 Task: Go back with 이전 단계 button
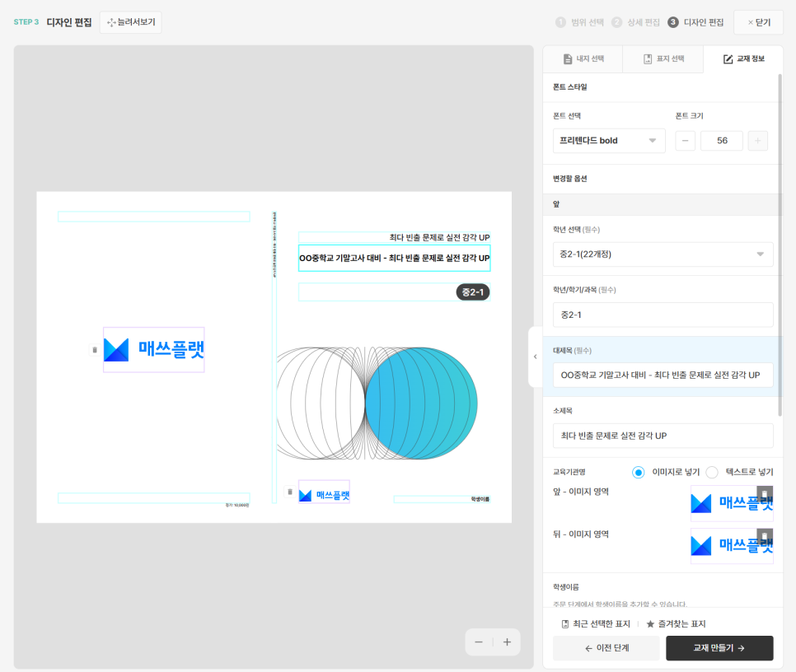click(x=606, y=648)
